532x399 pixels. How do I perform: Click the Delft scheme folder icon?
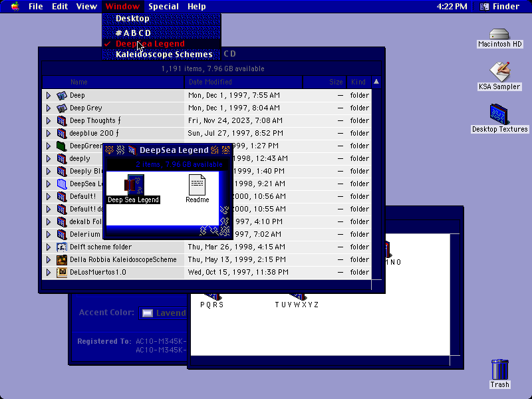[61, 247]
